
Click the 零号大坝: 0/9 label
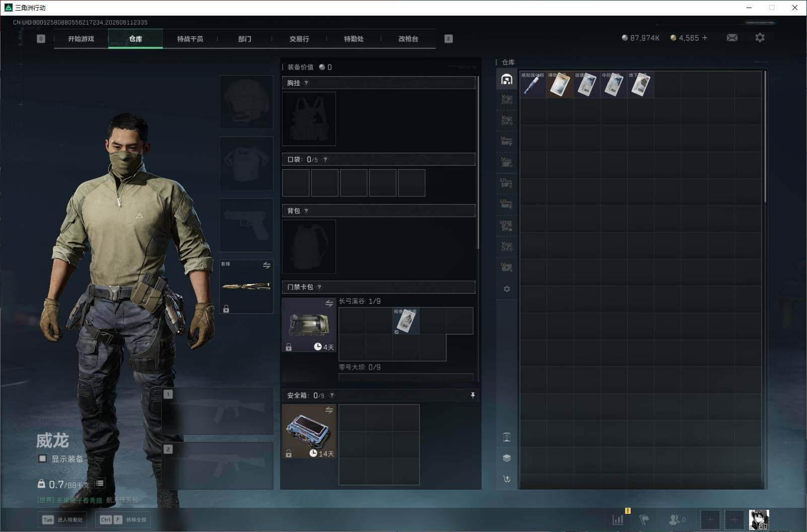click(x=360, y=367)
